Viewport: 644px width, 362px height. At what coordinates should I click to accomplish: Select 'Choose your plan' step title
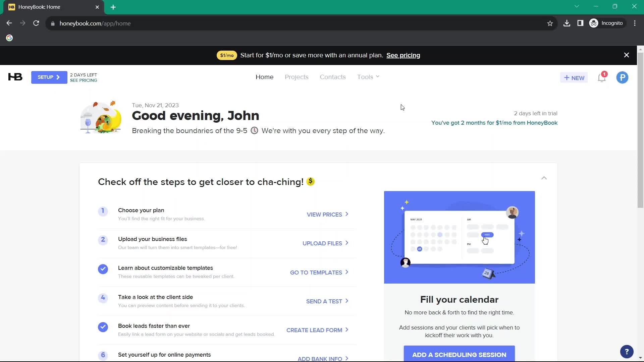click(141, 210)
